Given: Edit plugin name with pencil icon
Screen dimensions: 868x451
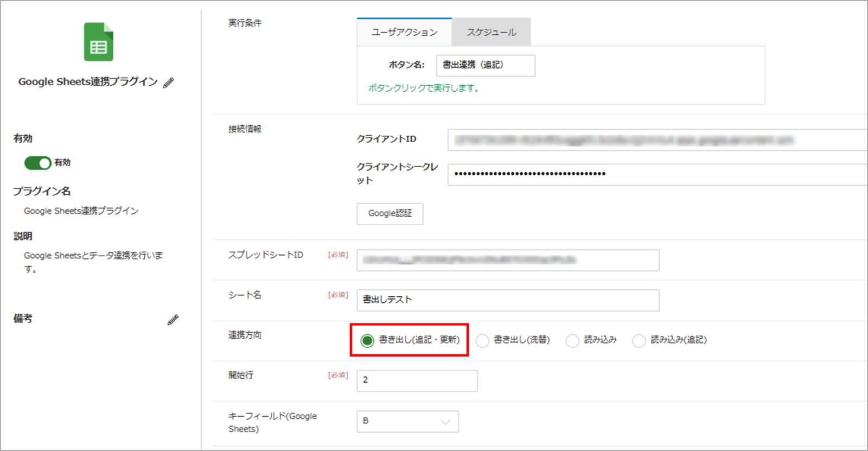Looking at the screenshot, I should tap(169, 82).
